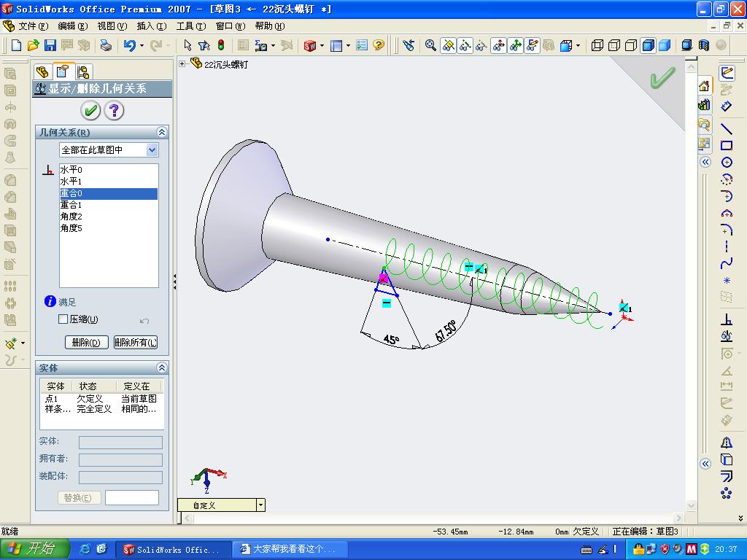Click the purple help button in panel

[114, 111]
